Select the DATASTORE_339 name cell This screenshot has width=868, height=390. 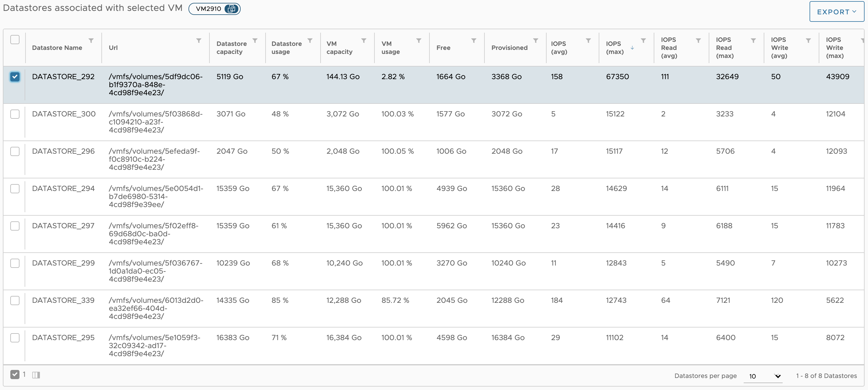coord(63,300)
